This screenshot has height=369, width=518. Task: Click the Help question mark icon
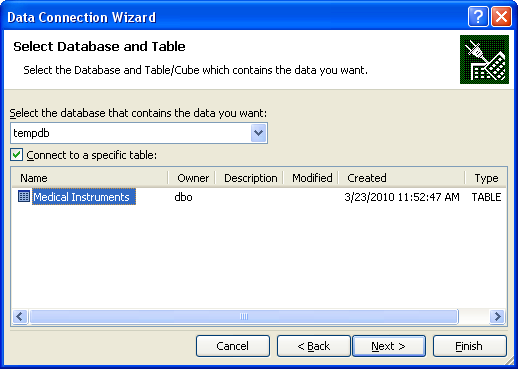click(478, 16)
